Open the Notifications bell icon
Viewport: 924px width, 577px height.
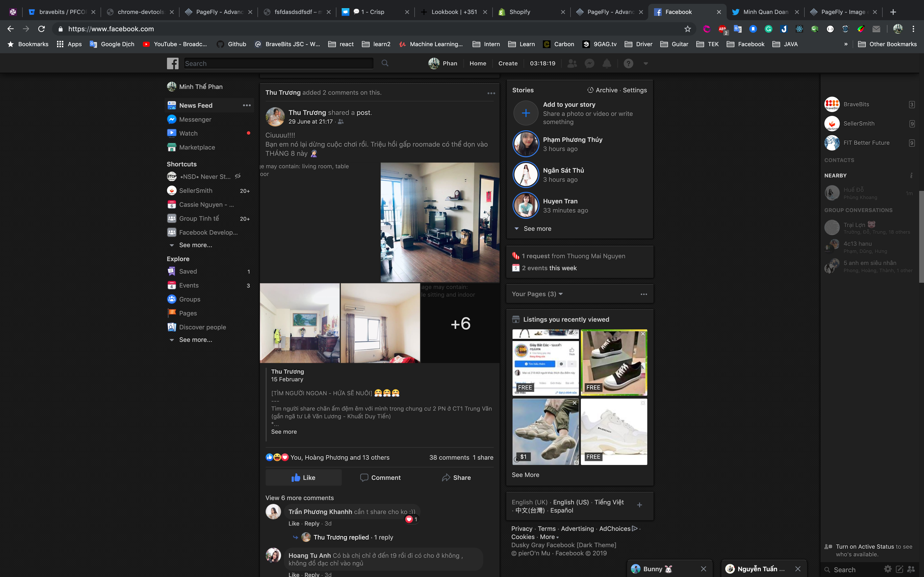pyautogui.click(x=607, y=63)
